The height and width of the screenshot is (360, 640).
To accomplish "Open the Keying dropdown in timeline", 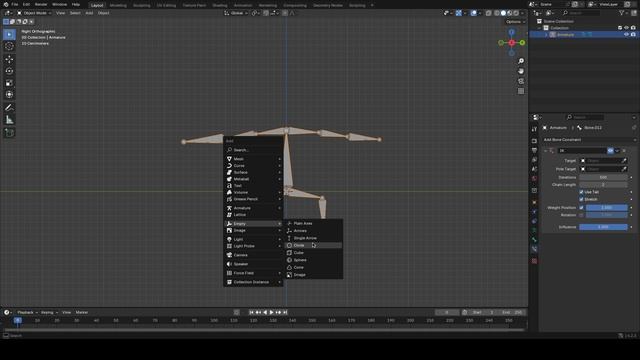I will pos(49,312).
